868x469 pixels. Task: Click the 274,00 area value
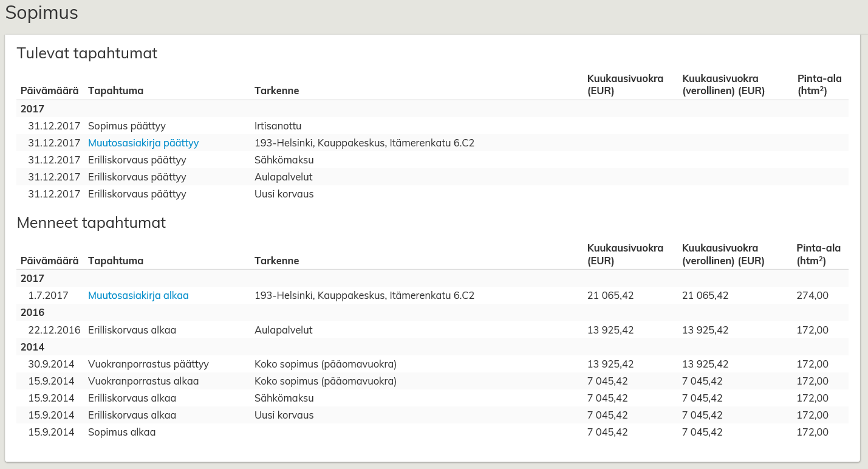click(x=812, y=296)
